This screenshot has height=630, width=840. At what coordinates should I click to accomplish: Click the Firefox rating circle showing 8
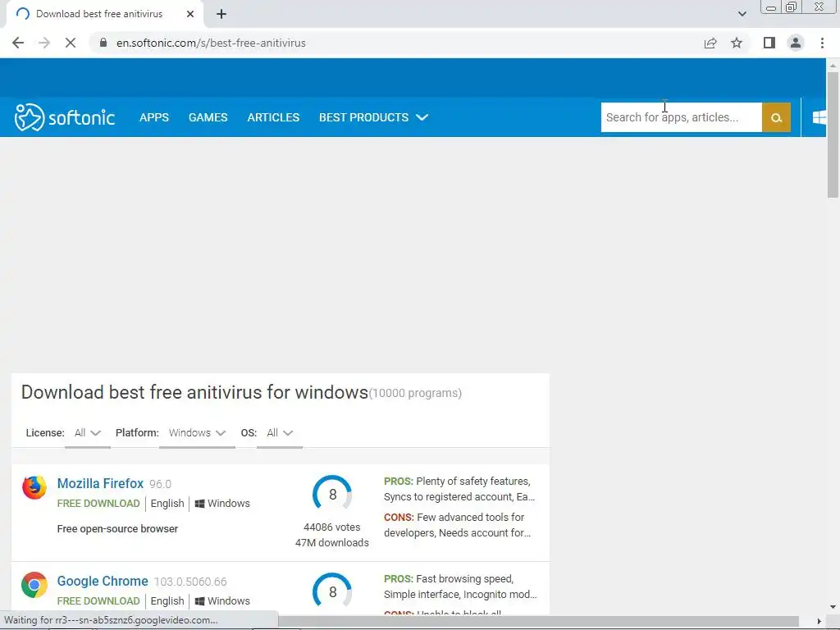tap(332, 493)
